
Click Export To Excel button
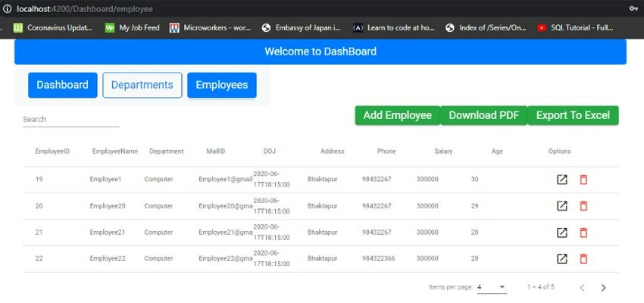click(573, 115)
